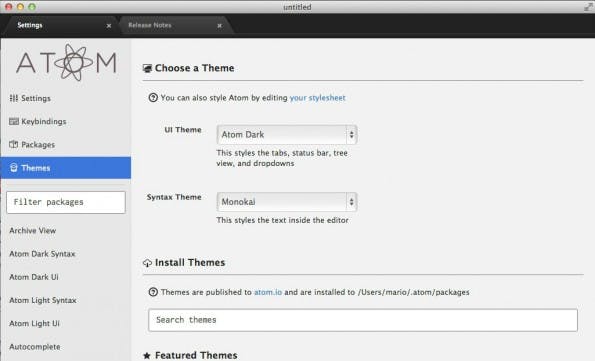Open the Settings sidebar section
This screenshot has height=361, width=595.
[66, 98]
